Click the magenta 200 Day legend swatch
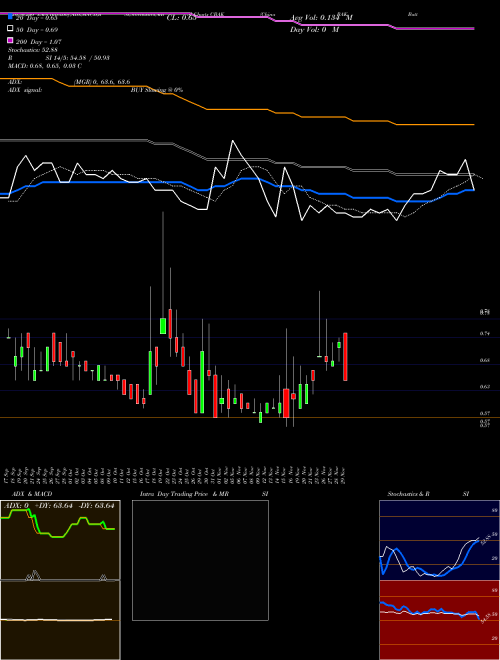The image size is (500, 660). coord(10,41)
